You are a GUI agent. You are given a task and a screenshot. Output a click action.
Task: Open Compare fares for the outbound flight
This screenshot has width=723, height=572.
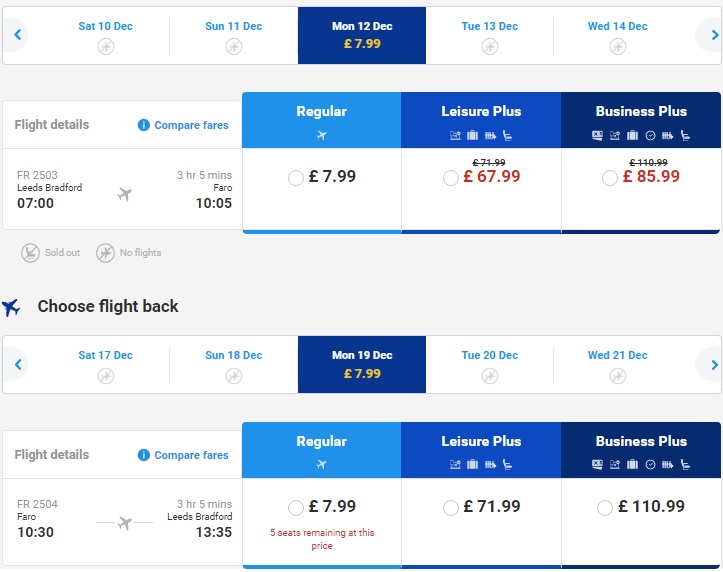[191, 125]
